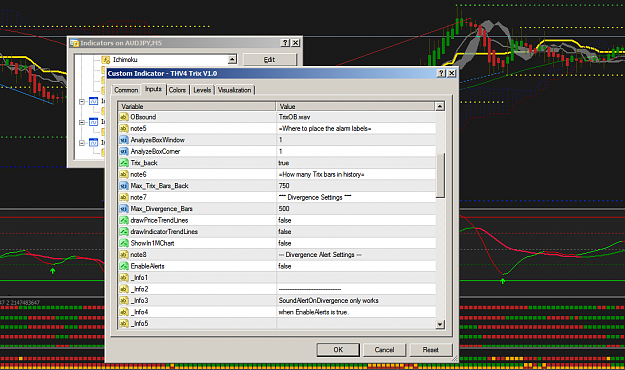Screen dimensions: 625x370
Task: Click the inputs list scroll-down arrow
Action: 440,324
